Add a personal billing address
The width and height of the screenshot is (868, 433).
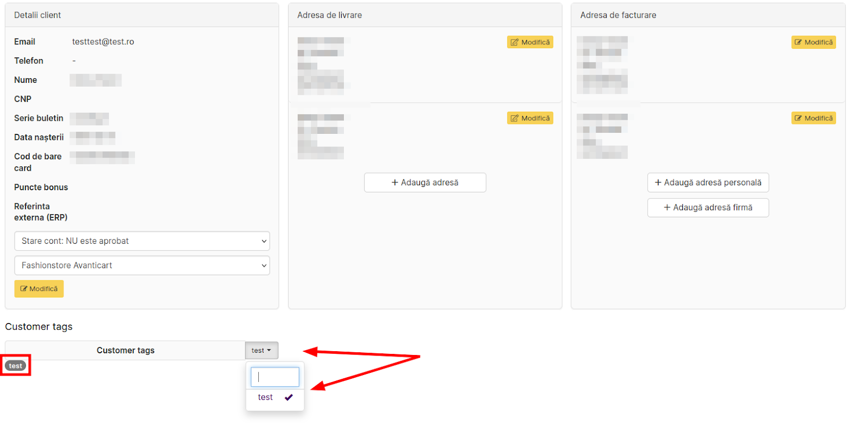coord(707,183)
